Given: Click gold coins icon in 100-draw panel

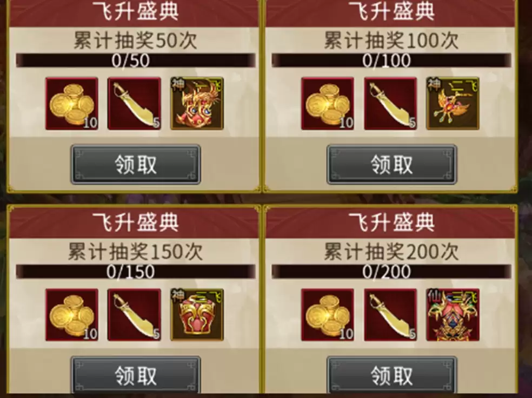Looking at the screenshot, I should pos(328,104).
